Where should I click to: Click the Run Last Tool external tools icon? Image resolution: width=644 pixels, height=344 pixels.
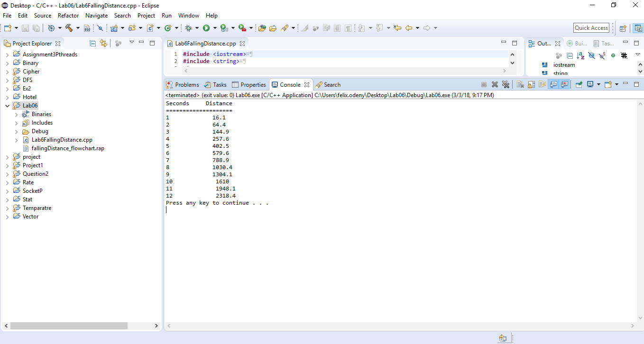pos(242,28)
